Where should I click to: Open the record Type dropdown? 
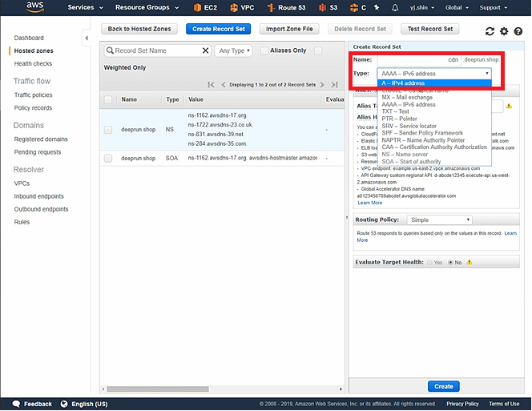(x=434, y=74)
